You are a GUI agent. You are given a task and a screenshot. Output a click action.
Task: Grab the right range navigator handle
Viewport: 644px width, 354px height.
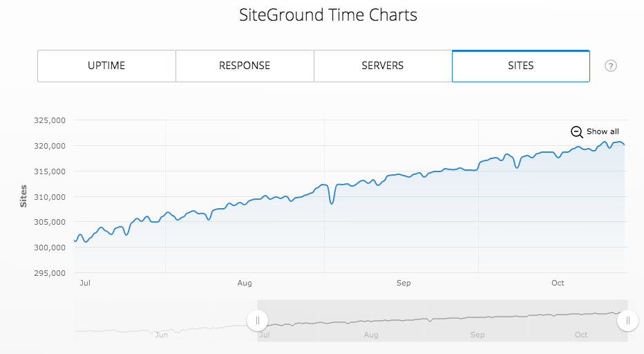click(627, 320)
